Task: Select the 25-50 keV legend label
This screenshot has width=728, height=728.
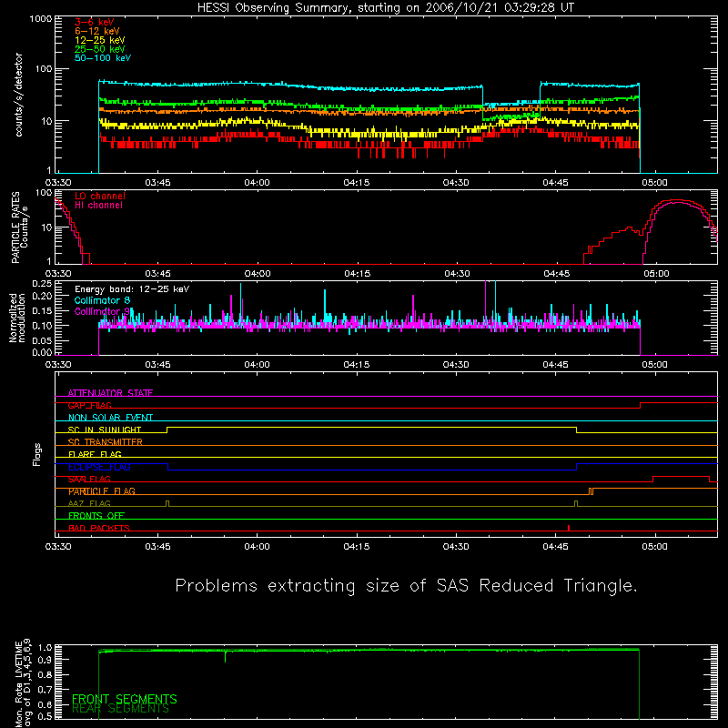Action: 100,49
